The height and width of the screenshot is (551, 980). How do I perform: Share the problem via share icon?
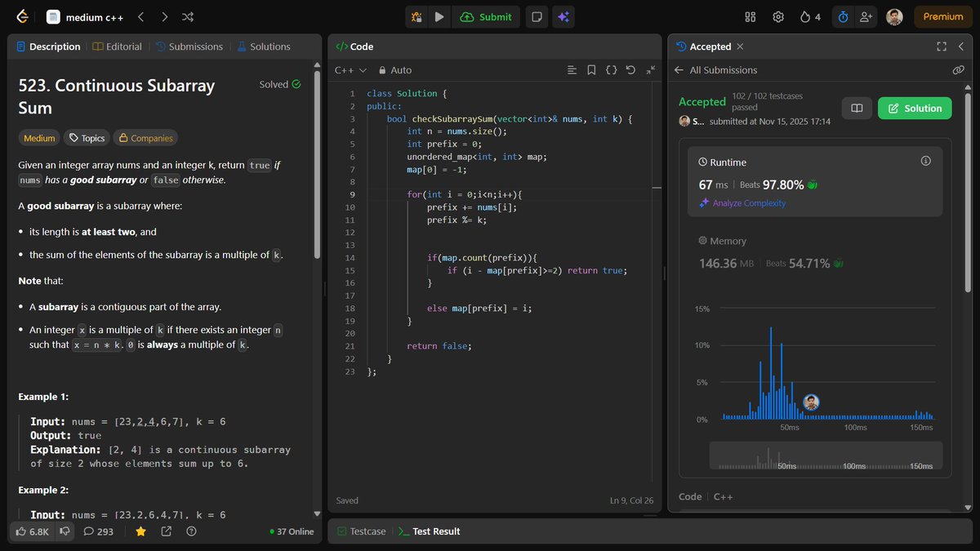(x=166, y=531)
